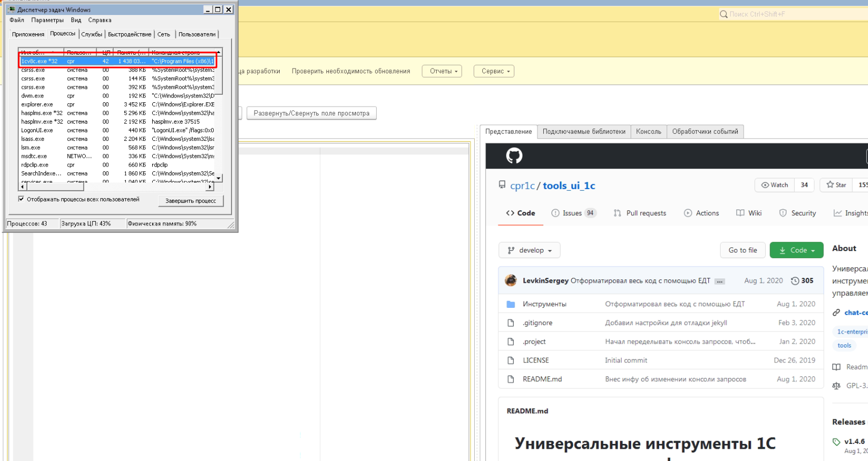This screenshot has width=868, height=461.
Task: Click the link chain icon near chat link
Action: tap(836, 313)
